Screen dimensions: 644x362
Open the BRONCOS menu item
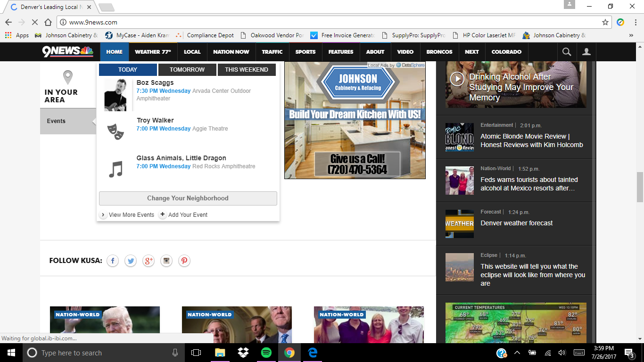click(x=439, y=52)
